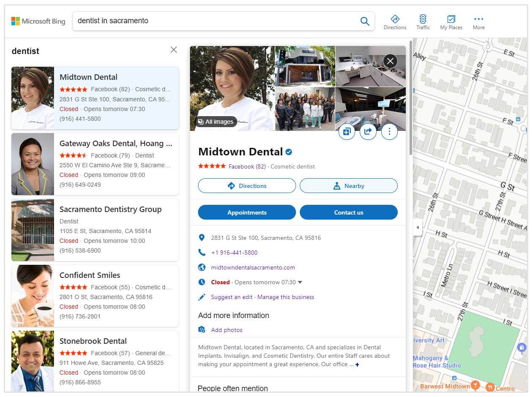Collapse side panel with arrow handle
The height and width of the screenshot is (397, 532).
[418, 227]
